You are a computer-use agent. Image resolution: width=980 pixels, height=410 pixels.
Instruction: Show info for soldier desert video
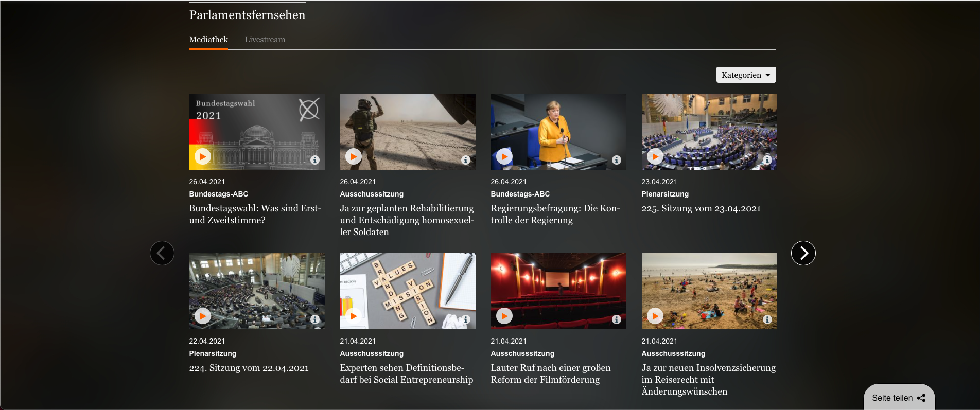[466, 160]
